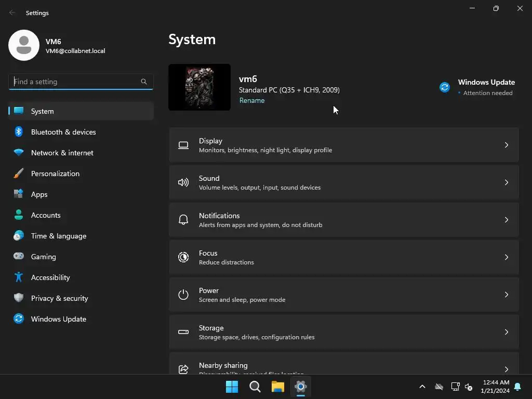Click the Time & language globe icon
Viewport: 532px width, 399px height.
coord(19,235)
